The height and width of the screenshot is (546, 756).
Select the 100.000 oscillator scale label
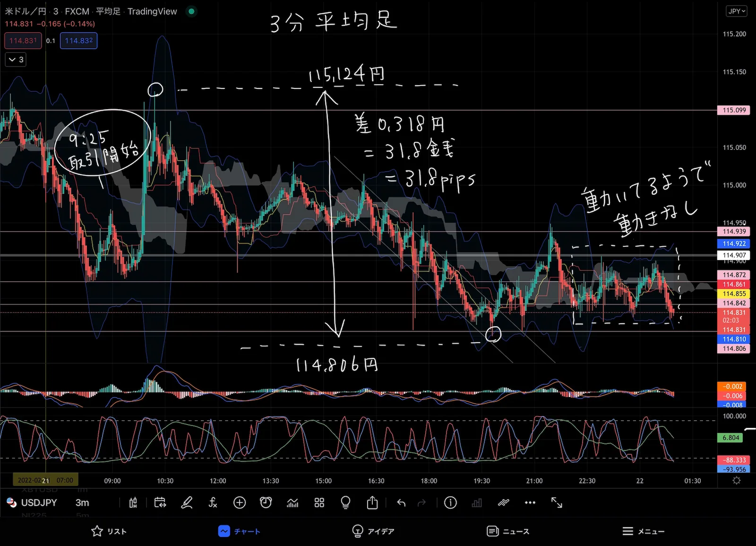(x=734, y=416)
